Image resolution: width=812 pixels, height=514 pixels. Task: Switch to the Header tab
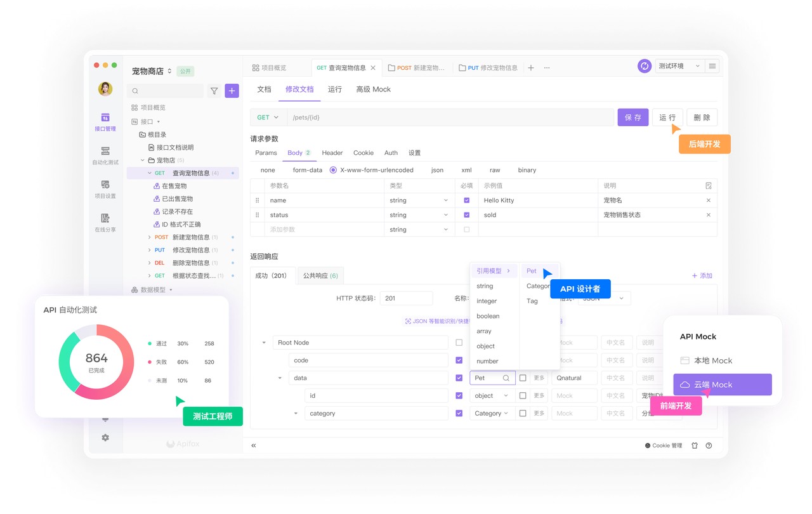tap(332, 153)
